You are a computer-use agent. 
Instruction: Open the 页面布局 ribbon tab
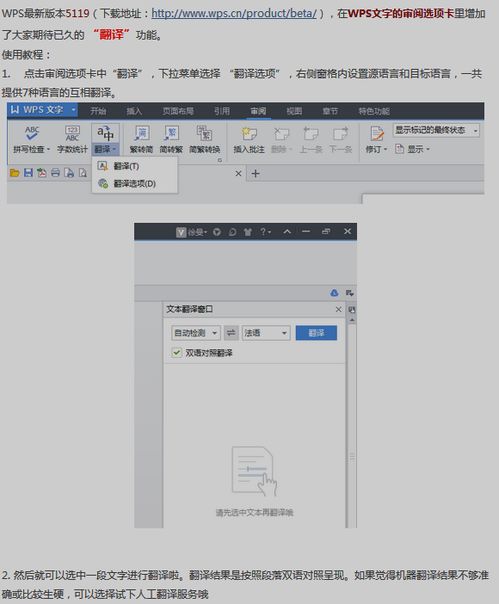coord(178,111)
